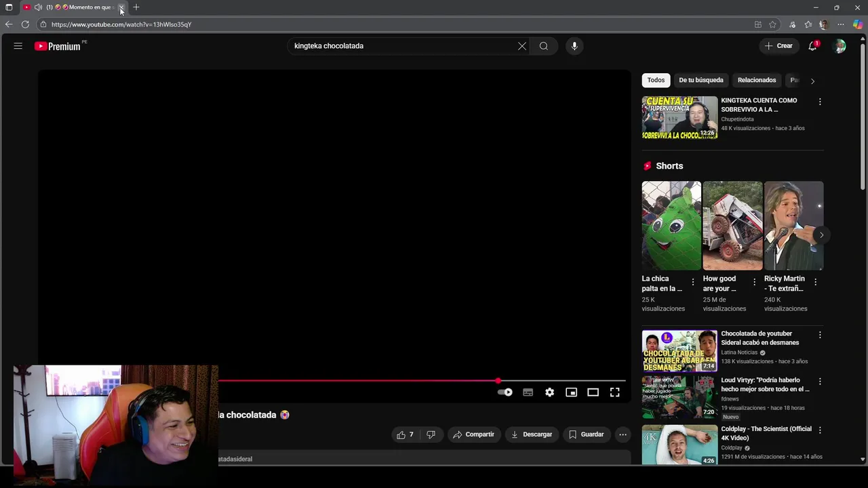Reload the page with refresh icon
868x488 pixels.
click(25, 24)
